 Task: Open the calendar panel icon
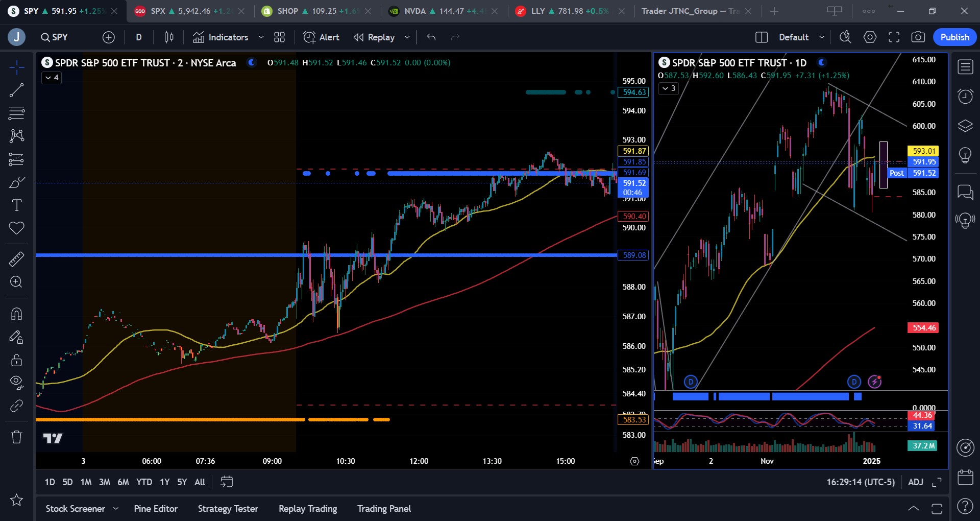tap(965, 477)
